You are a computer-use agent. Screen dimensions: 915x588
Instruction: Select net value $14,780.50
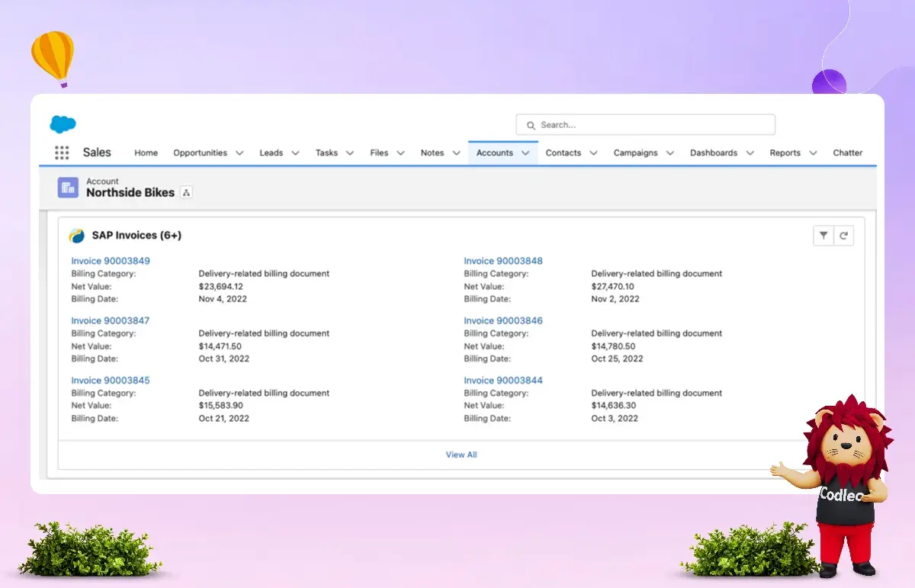[x=613, y=346]
